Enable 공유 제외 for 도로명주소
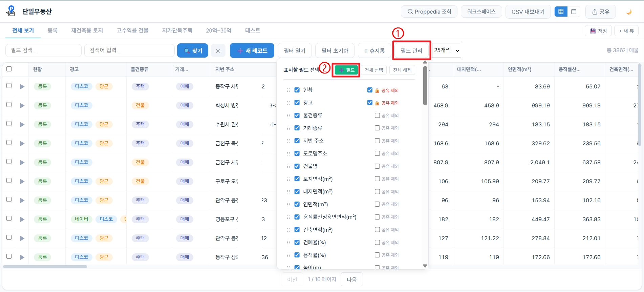Viewport: 644px width, 292px height. (377, 153)
